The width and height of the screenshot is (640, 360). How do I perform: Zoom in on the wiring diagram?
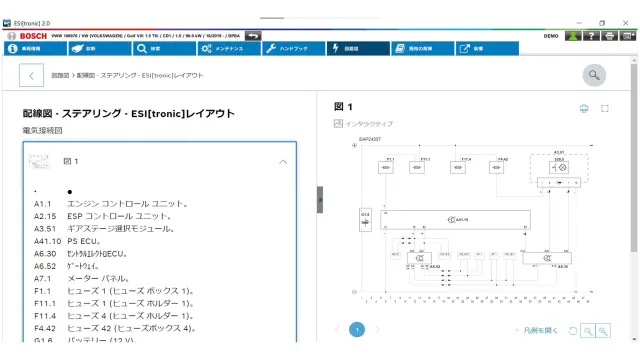pos(603,331)
